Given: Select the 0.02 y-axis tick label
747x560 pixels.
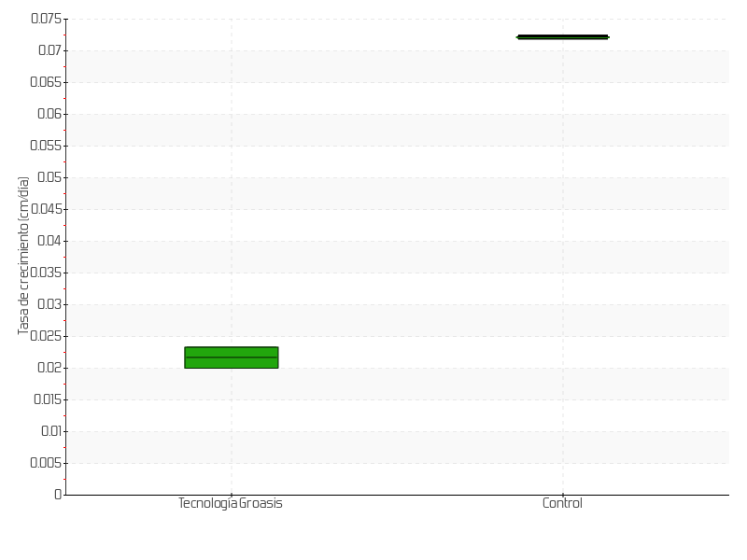Looking at the screenshot, I should 49,368.
